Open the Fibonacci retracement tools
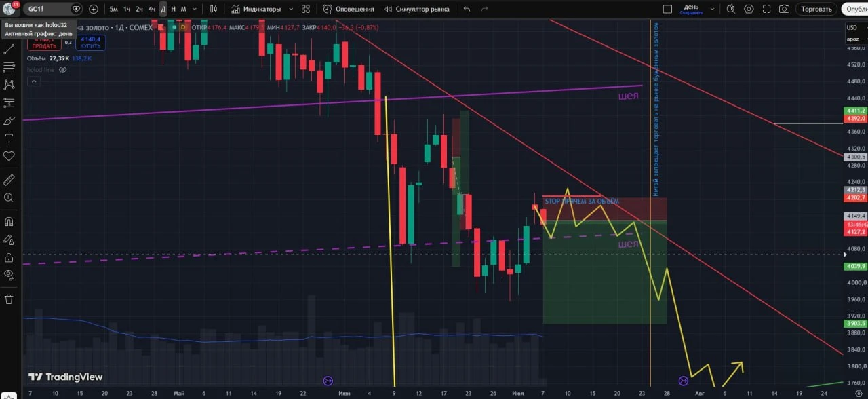 [9, 67]
